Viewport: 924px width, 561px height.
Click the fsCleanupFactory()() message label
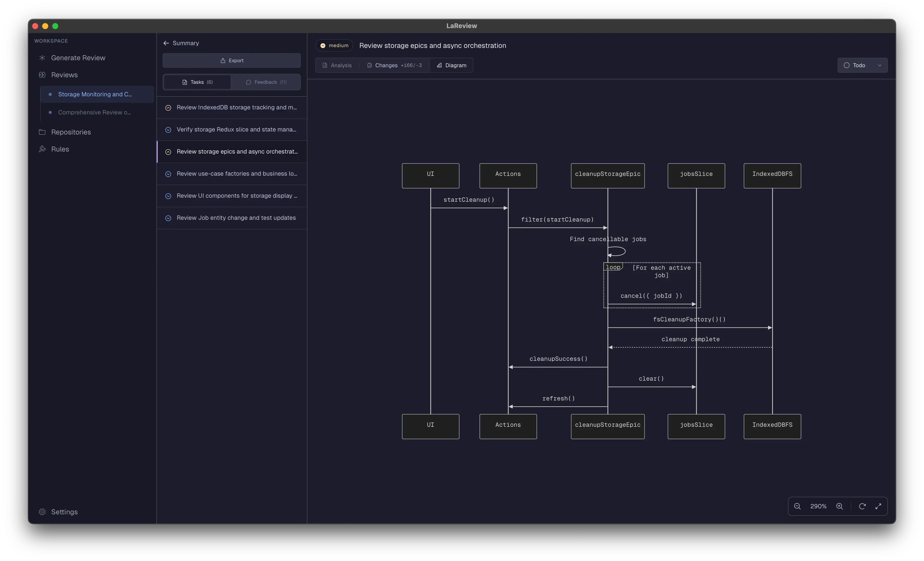pos(689,320)
